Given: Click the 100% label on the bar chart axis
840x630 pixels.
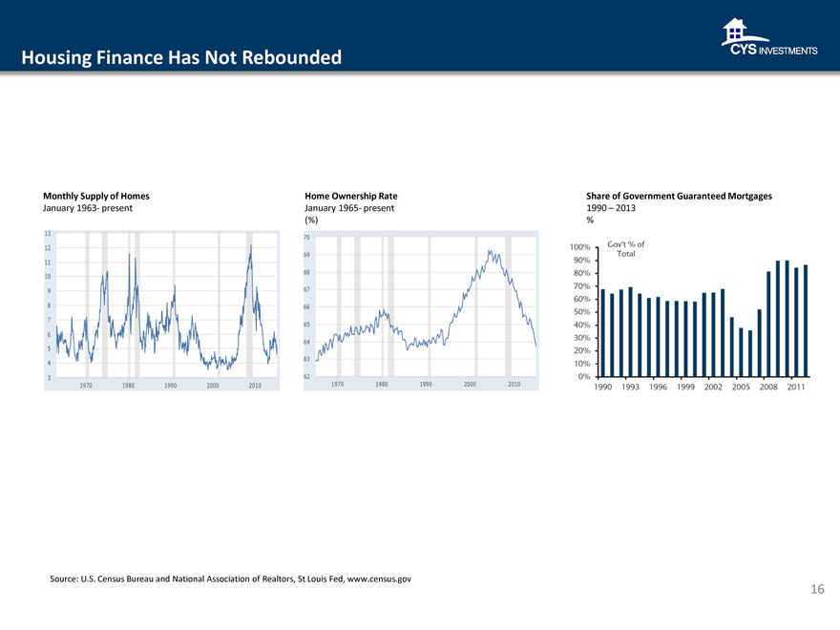Looking at the screenshot, I should (x=581, y=248).
